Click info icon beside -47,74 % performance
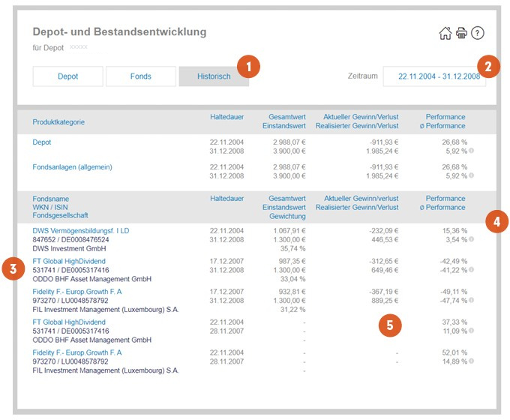Viewport: 510px width, 420px height. click(472, 300)
